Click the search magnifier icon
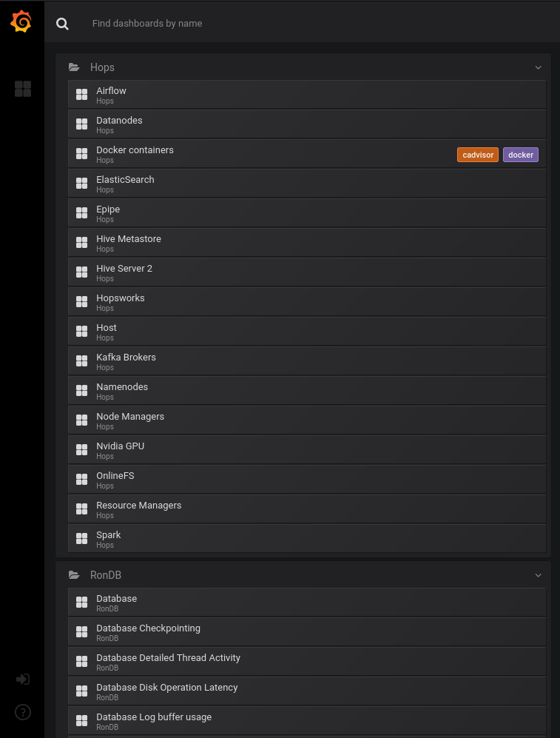Screen dimensions: 560x738 tap(62, 23)
